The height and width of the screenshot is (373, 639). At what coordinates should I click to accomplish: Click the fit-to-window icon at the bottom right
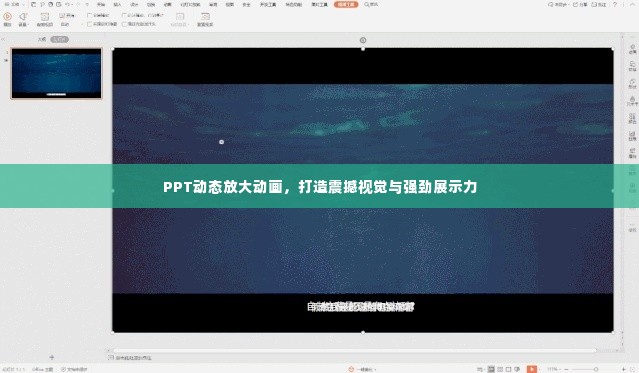click(x=633, y=369)
